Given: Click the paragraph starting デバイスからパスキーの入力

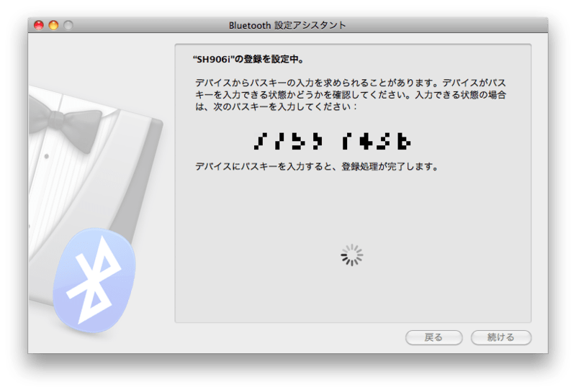Looking at the screenshot, I should [351, 95].
